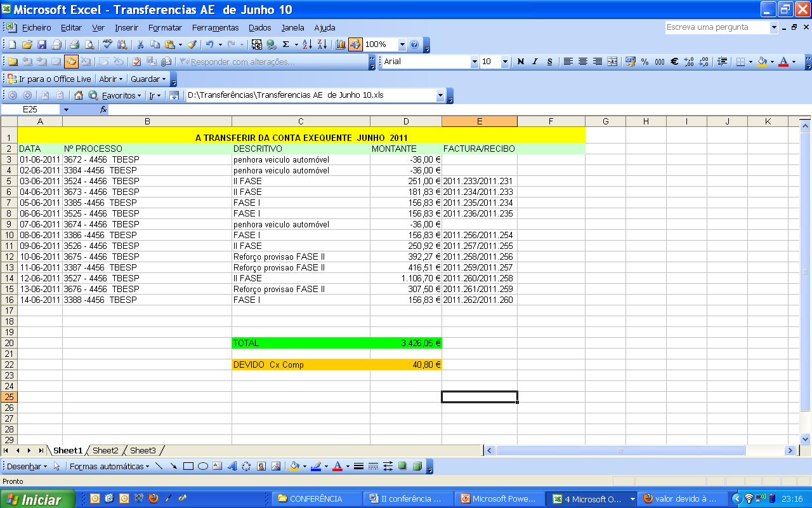Expand Formas automáticas menu

point(110,466)
